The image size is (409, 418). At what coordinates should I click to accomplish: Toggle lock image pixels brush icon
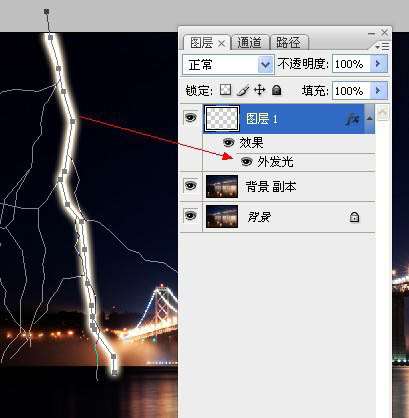click(x=243, y=90)
